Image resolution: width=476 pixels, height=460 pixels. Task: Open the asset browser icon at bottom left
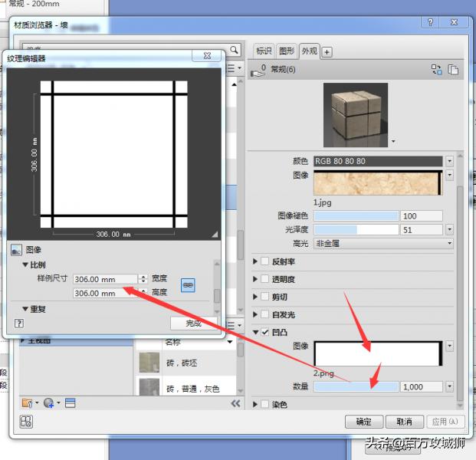(x=26, y=422)
